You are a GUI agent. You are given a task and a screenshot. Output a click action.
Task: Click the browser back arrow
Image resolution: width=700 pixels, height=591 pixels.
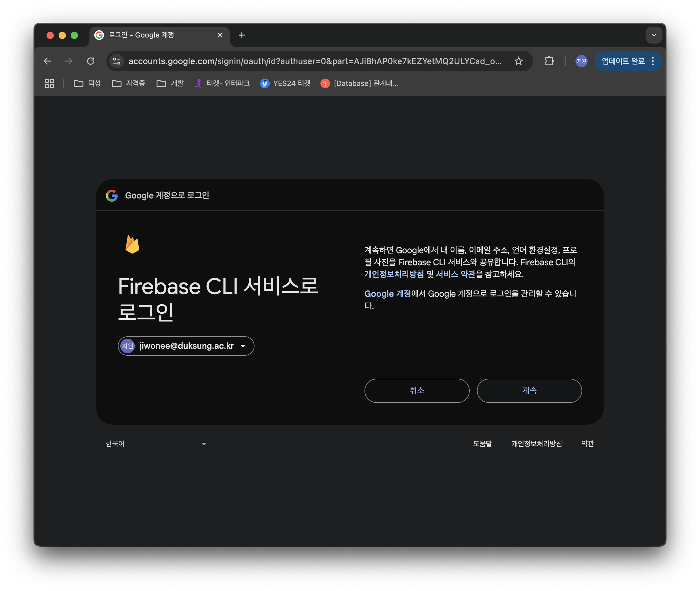click(47, 61)
